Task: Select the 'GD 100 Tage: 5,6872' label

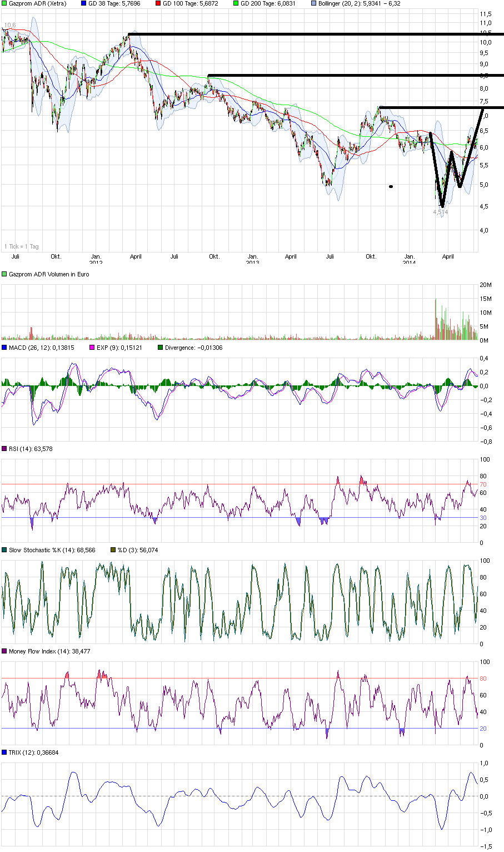Action: 191,3
